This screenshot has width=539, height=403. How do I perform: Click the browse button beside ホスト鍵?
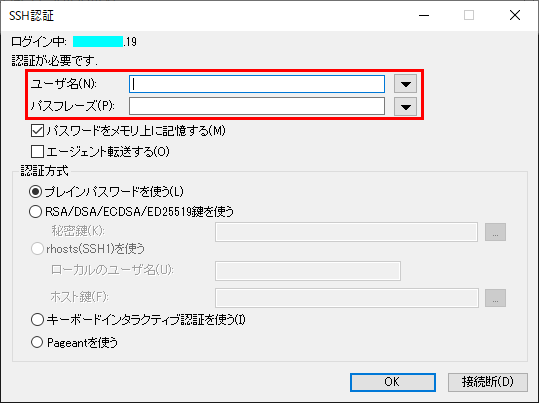click(x=495, y=298)
